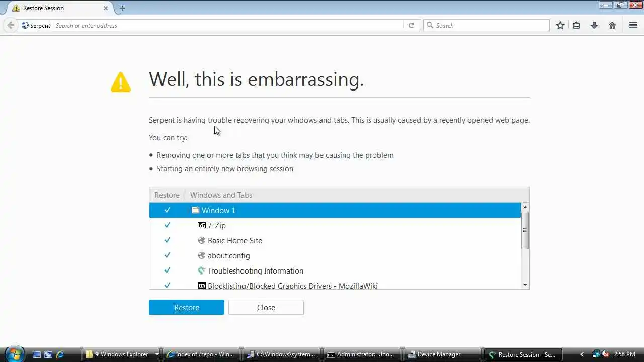Click the network tray icon
Image resolution: width=644 pixels, height=362 pixels.
point(596,354)
